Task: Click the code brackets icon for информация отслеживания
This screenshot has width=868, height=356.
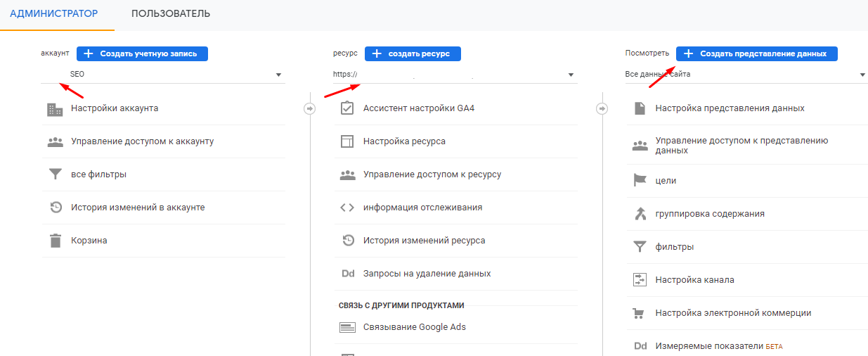Action: (346, 208)
